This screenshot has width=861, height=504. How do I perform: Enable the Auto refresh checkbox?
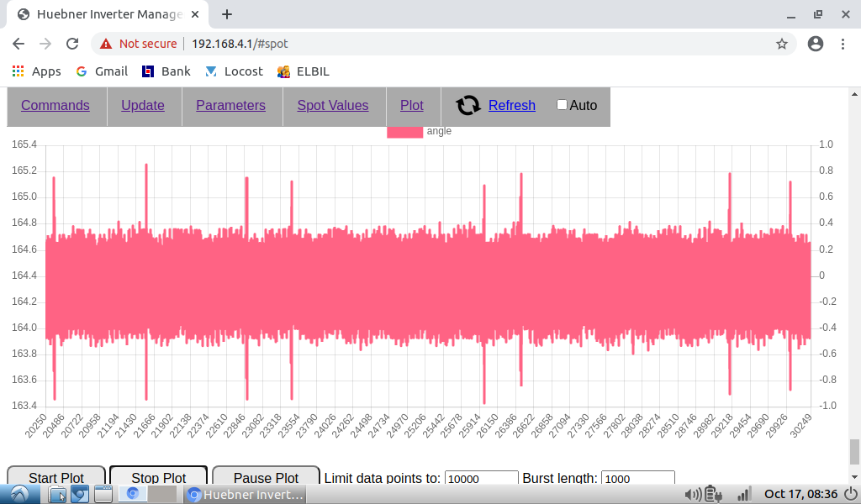coord(562,105)
